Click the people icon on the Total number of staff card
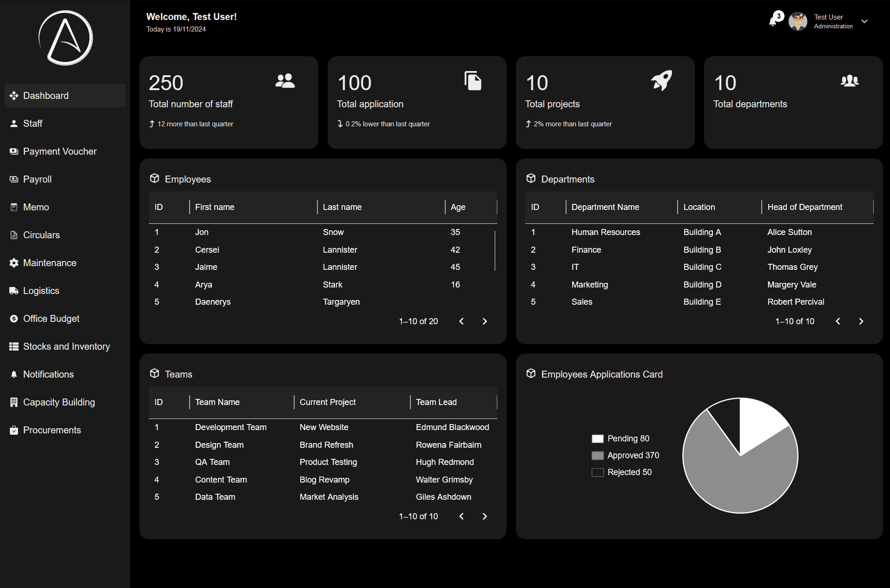The width and height of the screenshot is (890, 588). click(285, 81)
